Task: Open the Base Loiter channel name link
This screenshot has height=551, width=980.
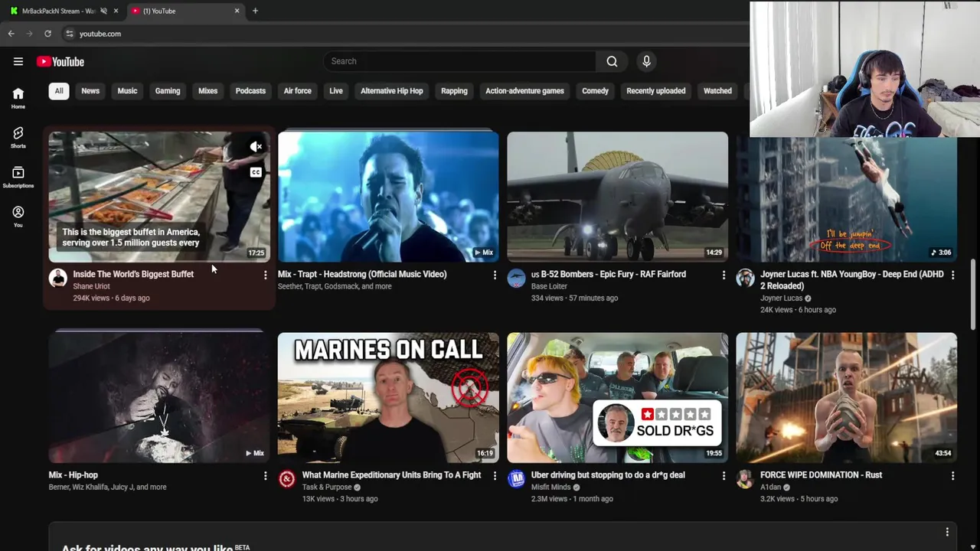Action: (549, 286)
